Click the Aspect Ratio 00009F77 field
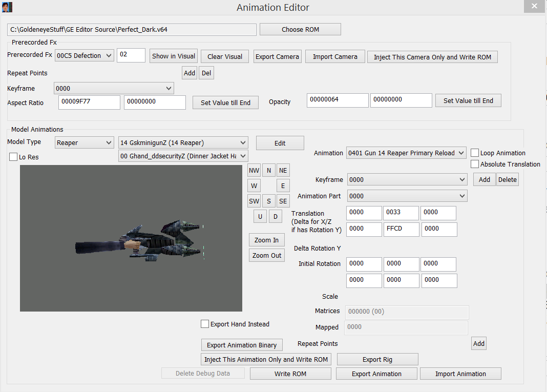This screenshot has width=547, height=392. point(89,102)
